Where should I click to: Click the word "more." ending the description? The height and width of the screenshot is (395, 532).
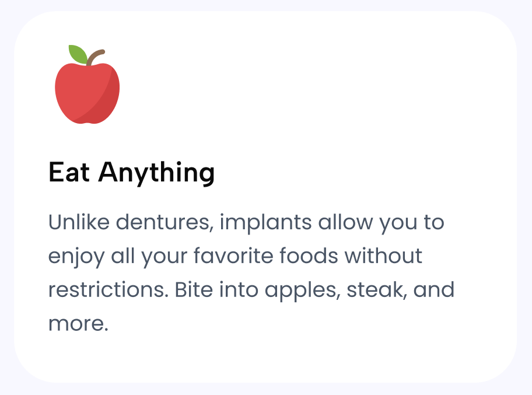point(78,324)
